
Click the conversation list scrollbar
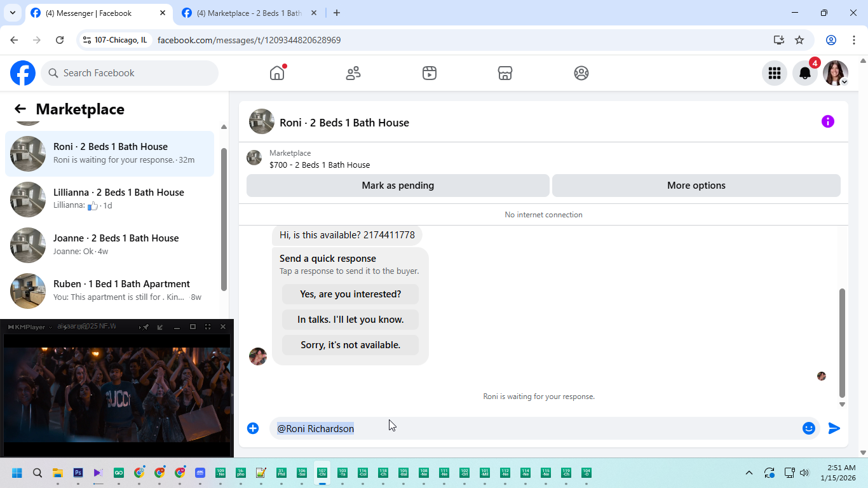[224, 219]
